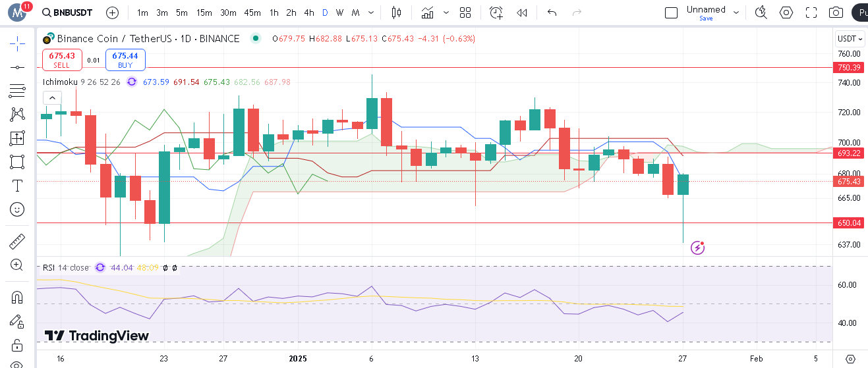The width and height of the screenshot is (868, 368).
Task: Switch to the 30m timeframe
Action: (228, 13)
